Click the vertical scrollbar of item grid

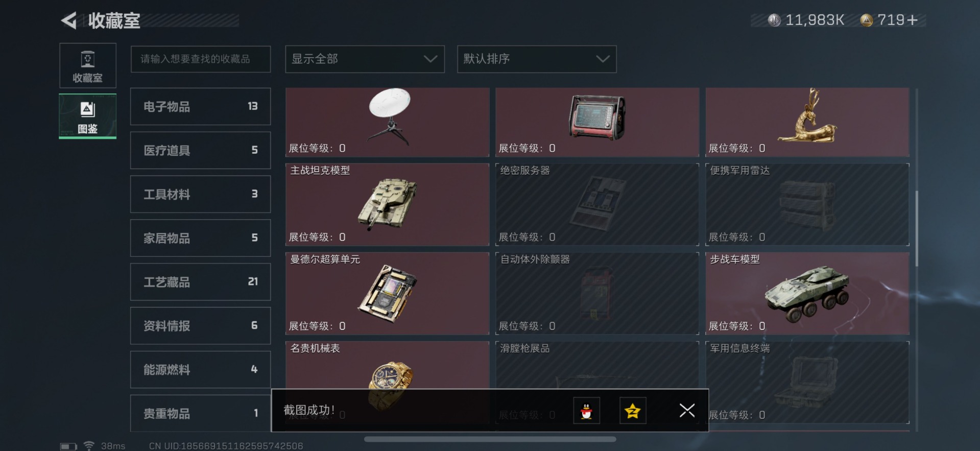click(x=917, y=228)
